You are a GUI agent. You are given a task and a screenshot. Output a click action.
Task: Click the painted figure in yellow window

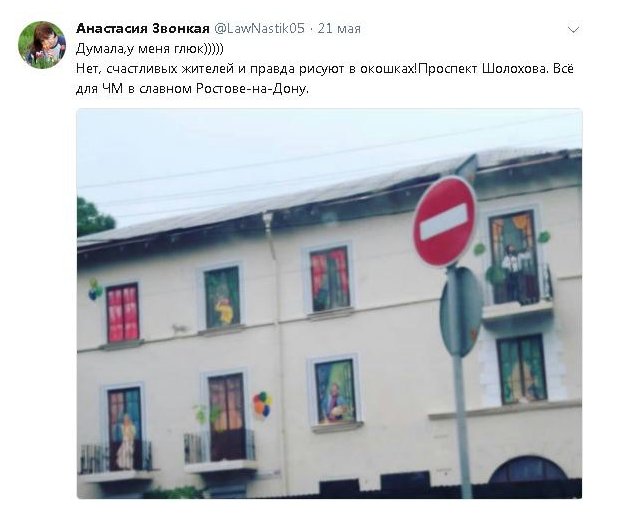tap(224, 311)
